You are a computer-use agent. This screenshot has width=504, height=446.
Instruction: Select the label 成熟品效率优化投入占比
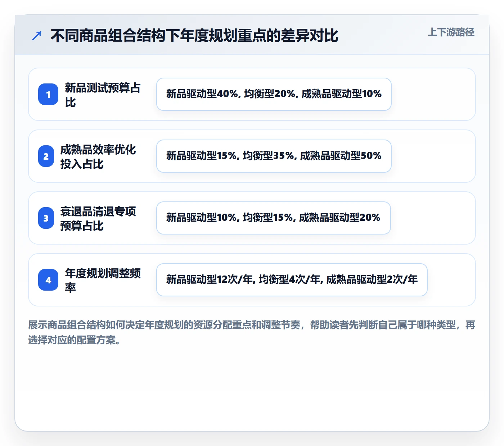point(98,156)
